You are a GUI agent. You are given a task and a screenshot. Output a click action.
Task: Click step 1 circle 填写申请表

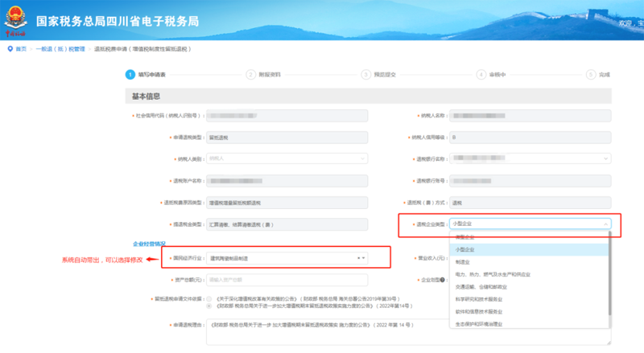coord(130,74)
